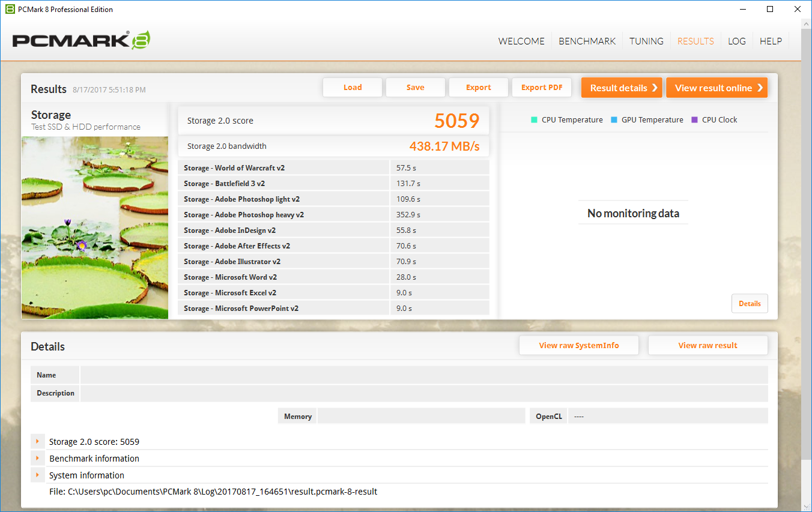Open the WELCOME tab
Image resolution: width=812 pixels, height=512 pixels.
tap(521, 41)
